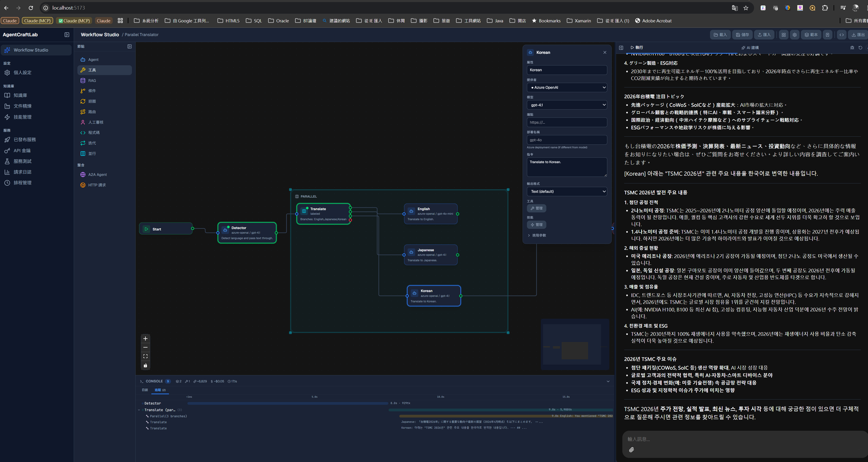
Task: Open the 模型 gpt-4.1 dropdown
Action: pos(567,105)
